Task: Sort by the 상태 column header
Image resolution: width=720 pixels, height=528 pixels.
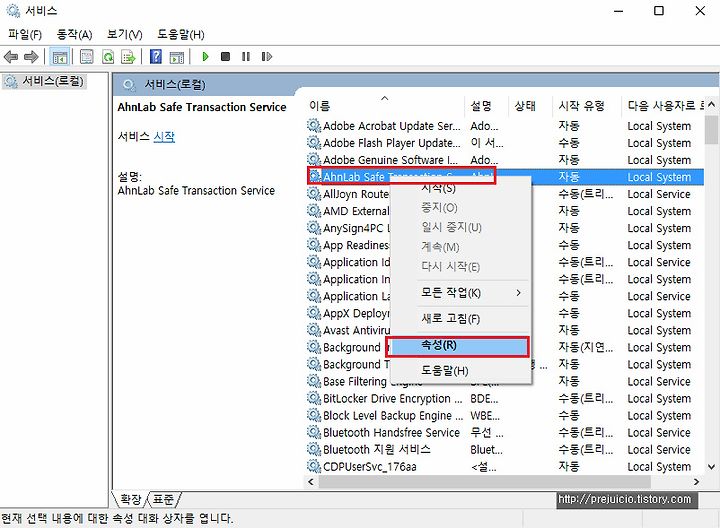Action: tap(530, 106)
